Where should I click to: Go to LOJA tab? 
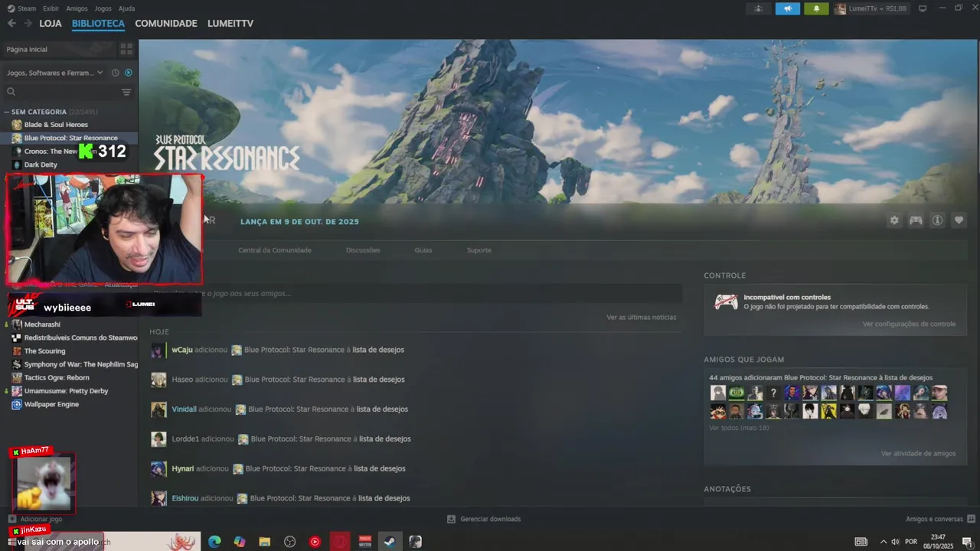click(x=51, y=24)
